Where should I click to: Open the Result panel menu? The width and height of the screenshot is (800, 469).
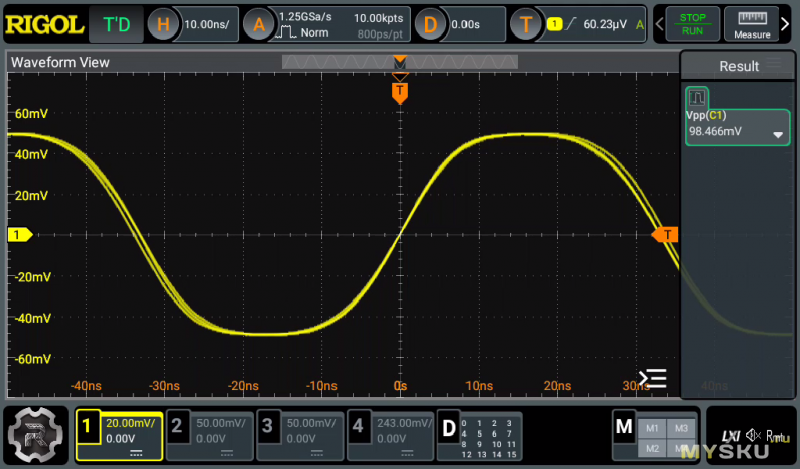coord(774,66)
